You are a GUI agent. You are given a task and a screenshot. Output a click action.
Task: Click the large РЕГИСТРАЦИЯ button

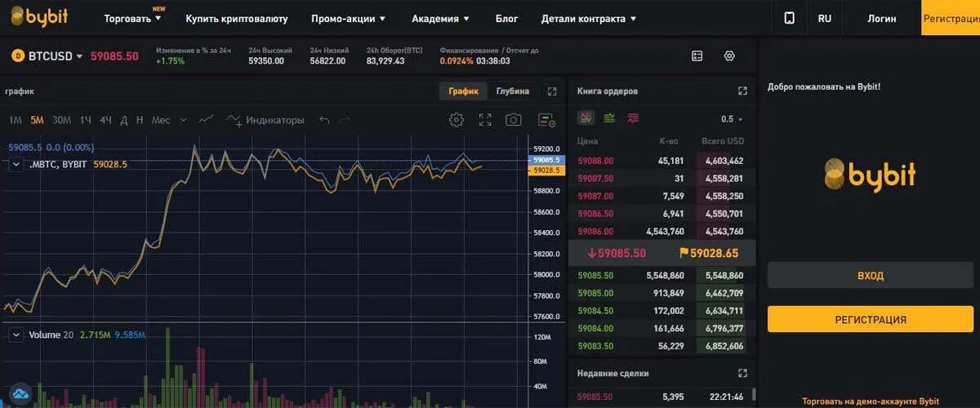pos(871,319)
